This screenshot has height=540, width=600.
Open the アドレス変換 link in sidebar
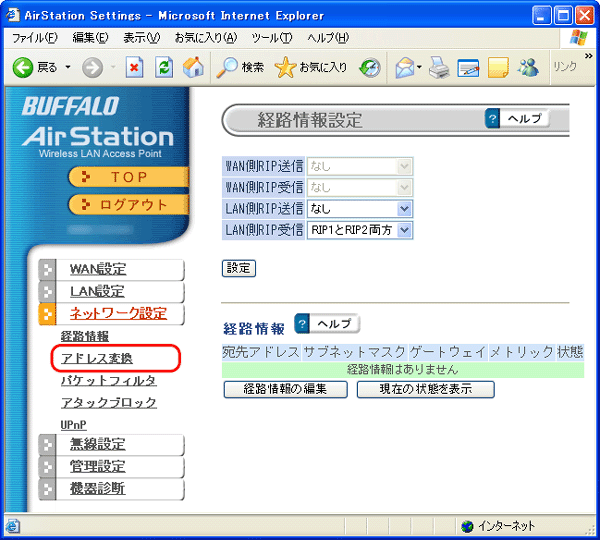[96, 358]
